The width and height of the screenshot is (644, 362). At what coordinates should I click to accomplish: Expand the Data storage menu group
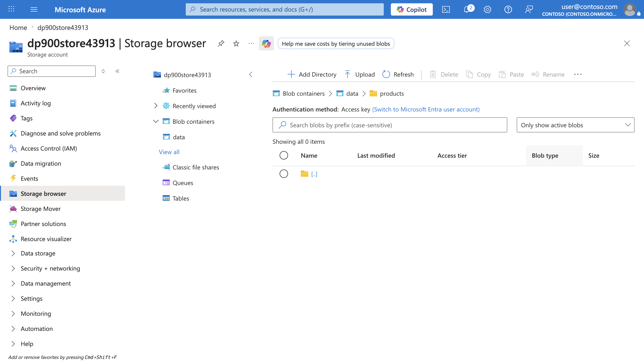pos(13,253)
